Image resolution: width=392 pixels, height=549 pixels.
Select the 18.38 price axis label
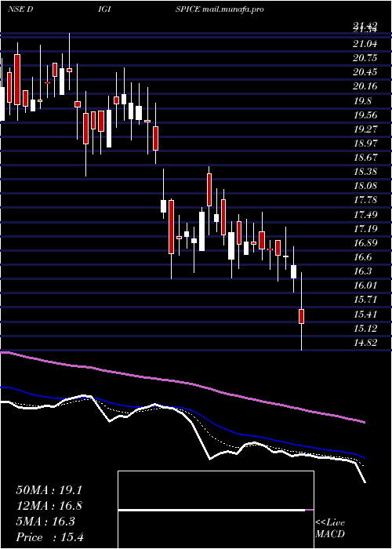click(365, 172)
